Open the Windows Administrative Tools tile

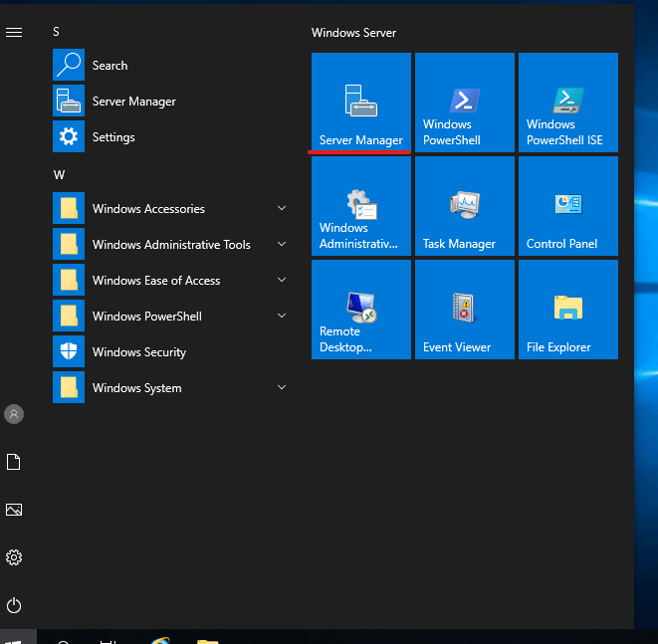[361, 206]
